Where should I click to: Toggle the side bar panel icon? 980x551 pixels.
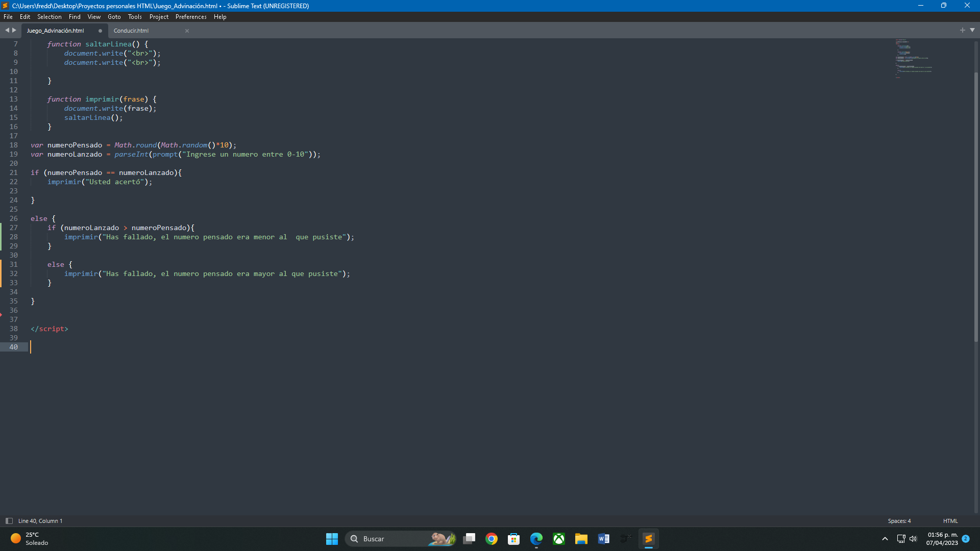(9, 521)
